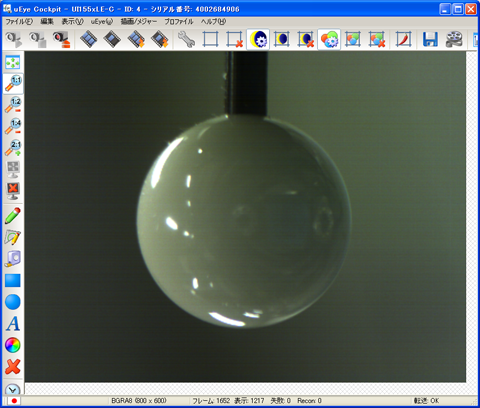Select the 1:4 zoom-out magnifier
Screen dimensions: 480x408
13,126
